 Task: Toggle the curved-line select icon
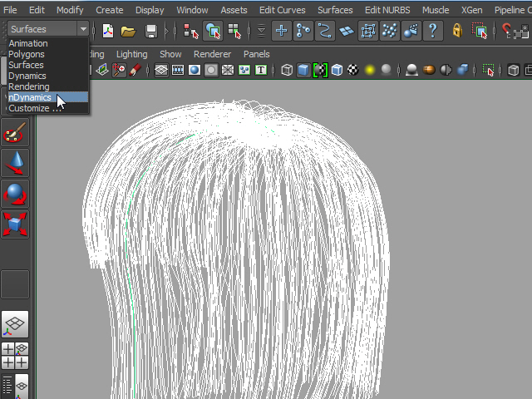click(x=325, y=31)
